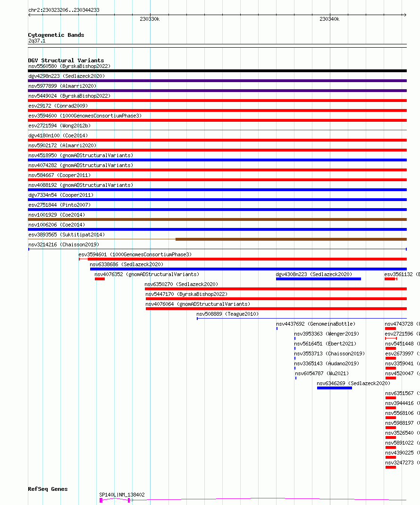Open nsv5449024 (ByrskaBishop2022) variant

[69, 96]
